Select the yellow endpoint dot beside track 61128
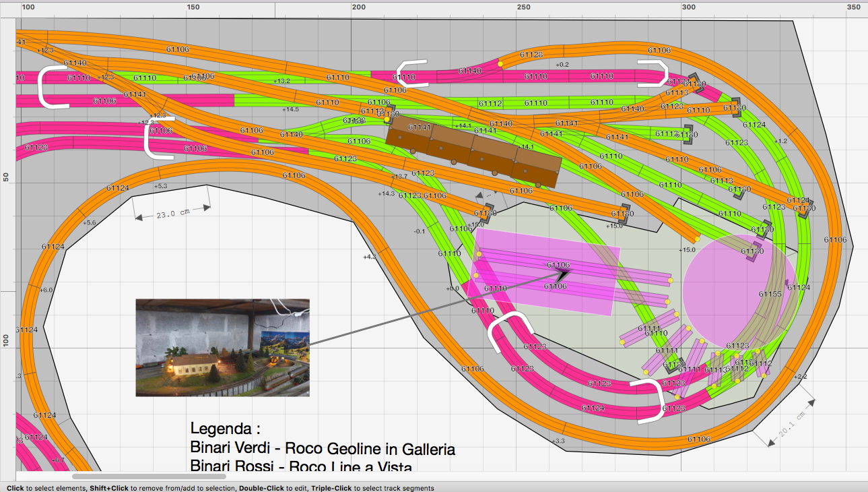868x492 pixels. [500, 65]
